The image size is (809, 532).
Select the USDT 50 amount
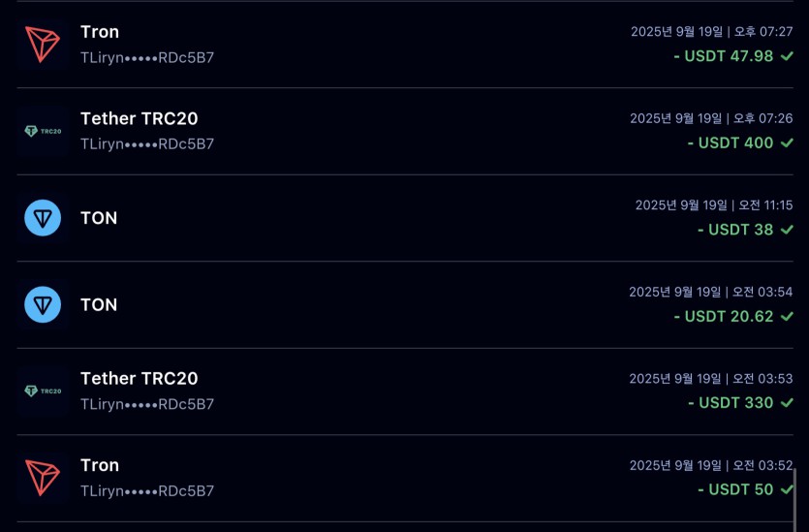pos(734,489)
